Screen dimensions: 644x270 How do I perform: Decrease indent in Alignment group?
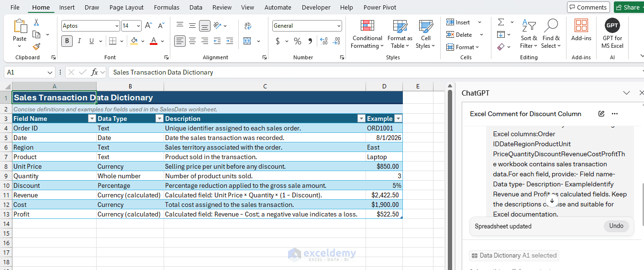217,41
